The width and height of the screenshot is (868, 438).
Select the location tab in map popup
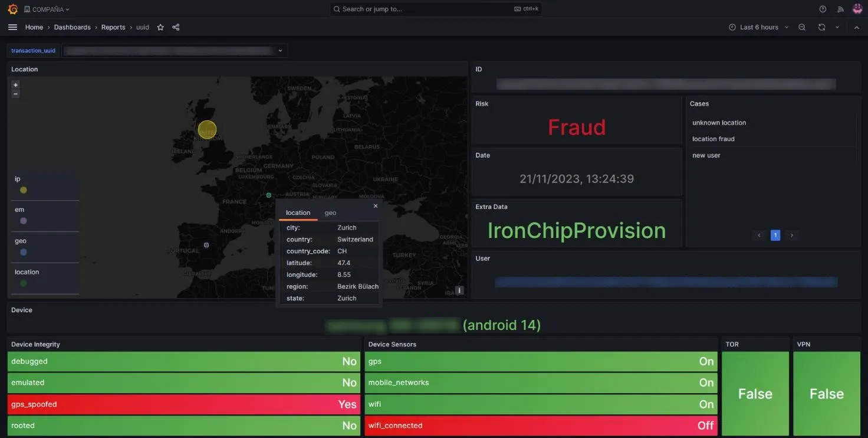pyautogui.click(x=298, y=213)
